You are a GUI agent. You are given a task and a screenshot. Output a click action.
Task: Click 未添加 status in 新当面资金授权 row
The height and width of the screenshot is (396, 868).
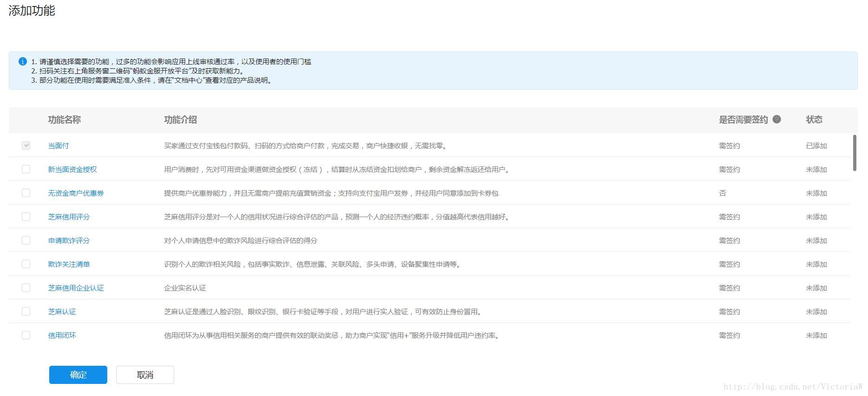(x=816, y=169)
